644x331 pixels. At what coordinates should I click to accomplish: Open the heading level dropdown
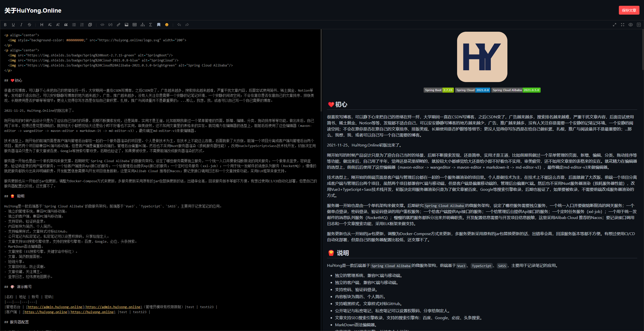click(x=42, y=25)
